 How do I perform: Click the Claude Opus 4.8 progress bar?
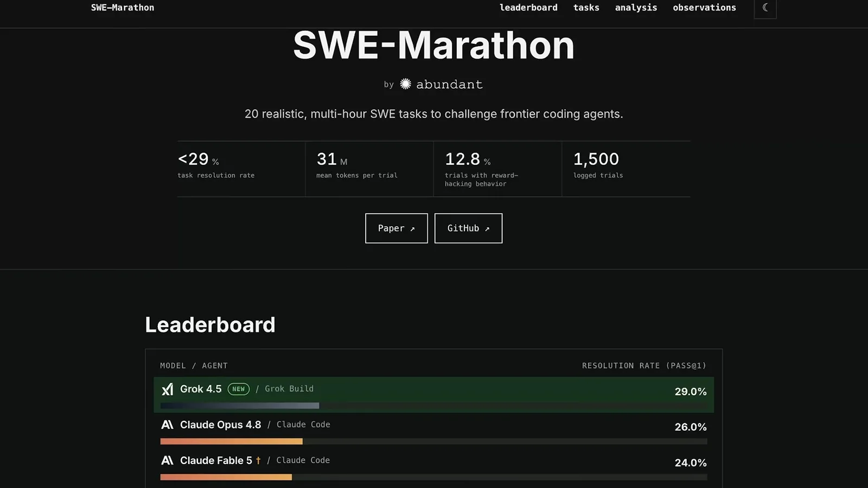(433, 441)
